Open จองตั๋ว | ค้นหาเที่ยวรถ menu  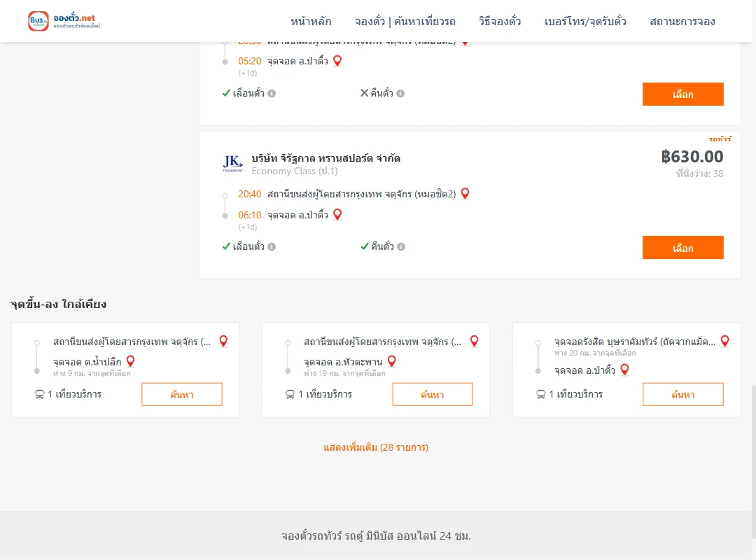click(405, 21)
